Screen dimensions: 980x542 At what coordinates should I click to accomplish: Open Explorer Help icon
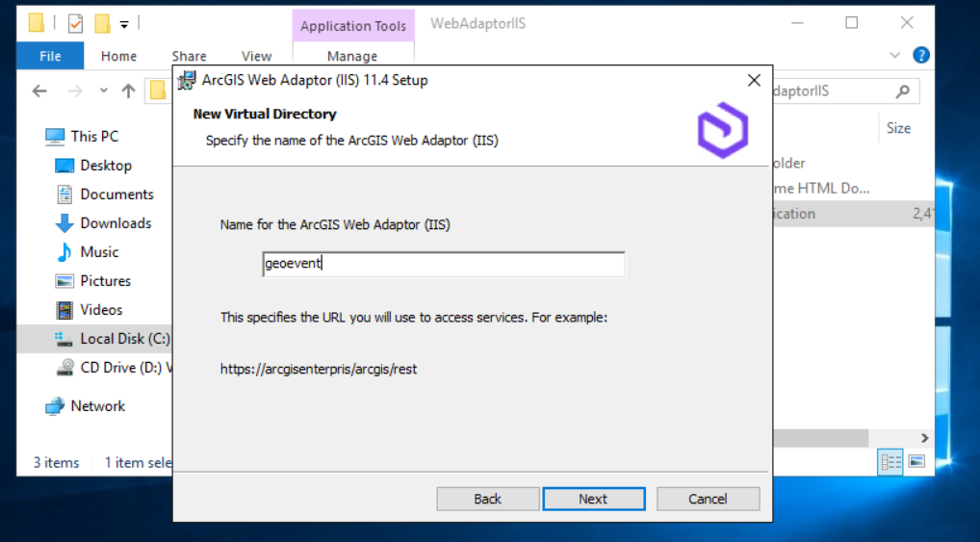[920, 55]
